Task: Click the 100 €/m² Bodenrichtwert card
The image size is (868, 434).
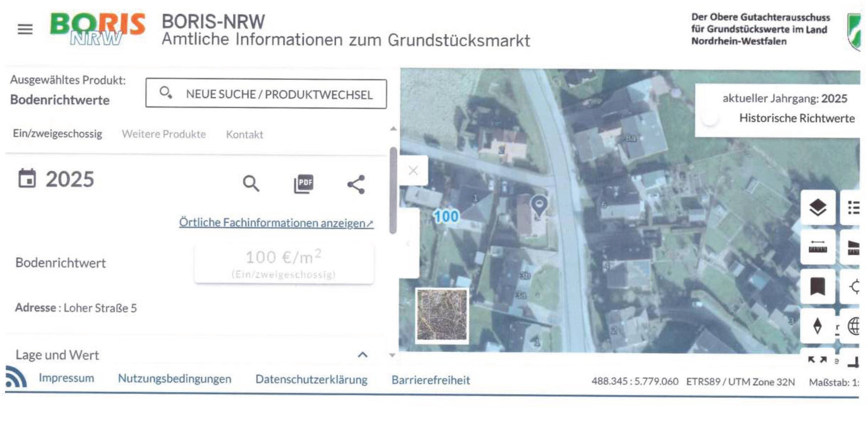Action: 284,264
